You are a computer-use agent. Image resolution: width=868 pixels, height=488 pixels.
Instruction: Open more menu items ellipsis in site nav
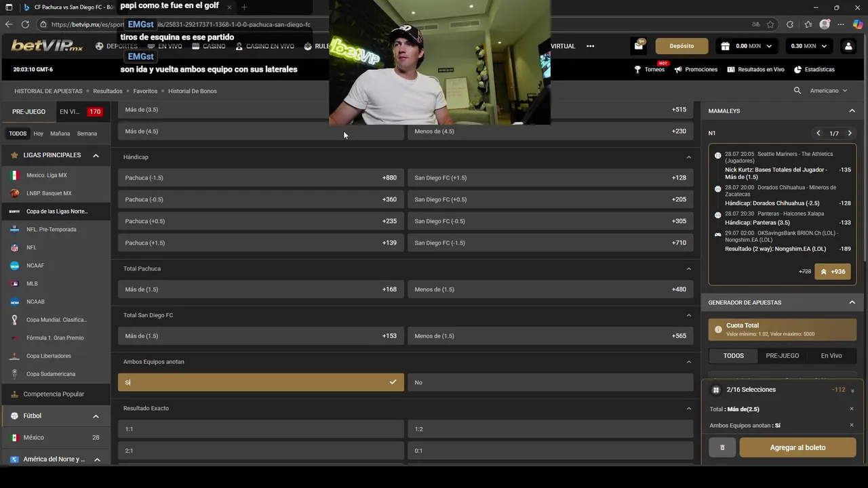pos(590,46)
